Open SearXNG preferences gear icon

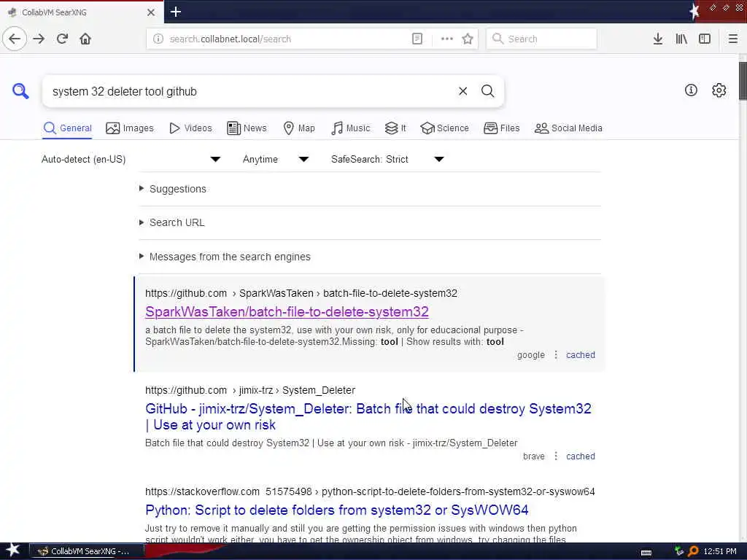click(x=719, y=90)
